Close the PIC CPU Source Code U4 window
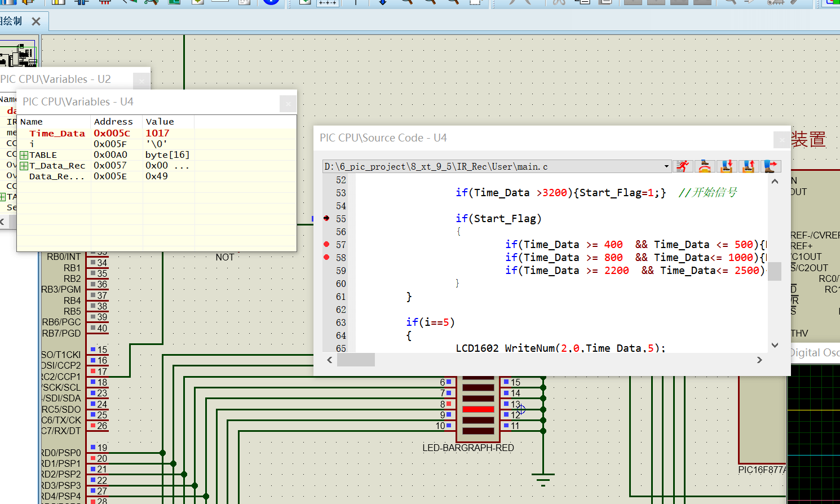 [x=781, y=139]
